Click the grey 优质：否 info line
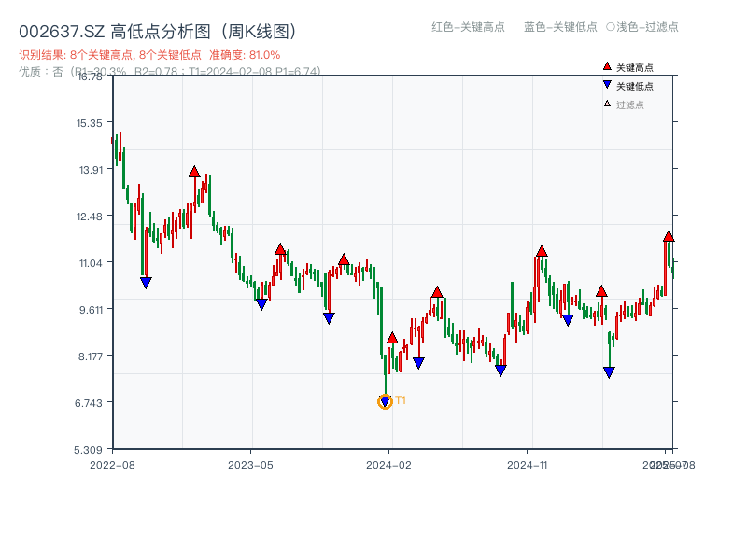 [x=170, y=71]
